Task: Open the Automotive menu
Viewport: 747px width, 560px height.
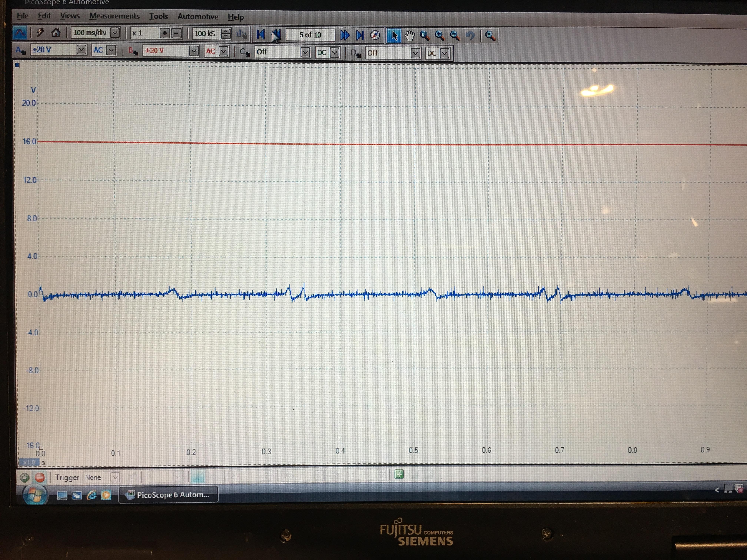Action: (197, 16)
